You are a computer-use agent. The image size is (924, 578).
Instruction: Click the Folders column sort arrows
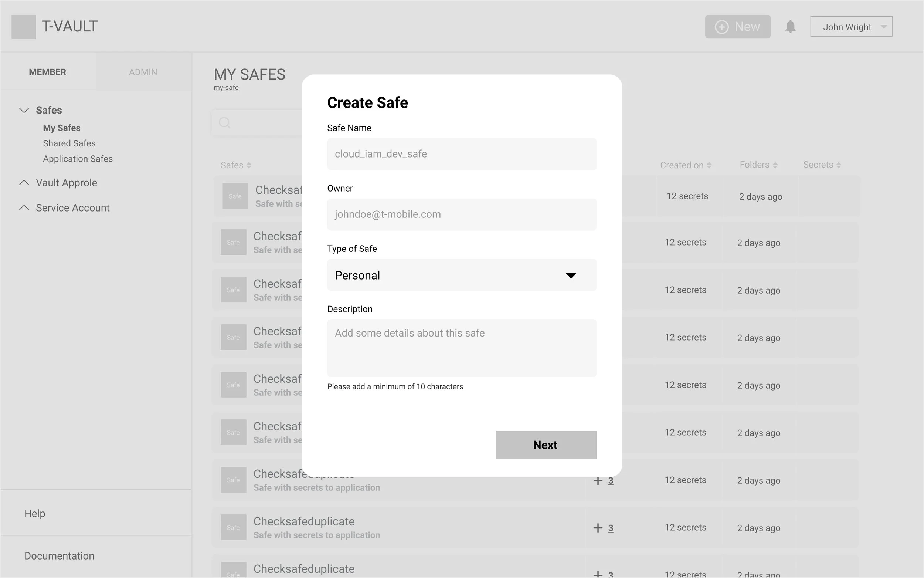click(775, 165)
